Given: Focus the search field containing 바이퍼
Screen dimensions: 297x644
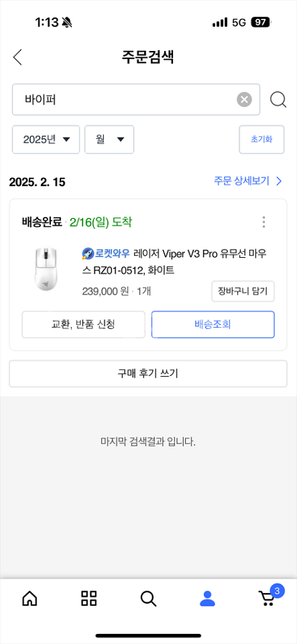Looking at the screenshot, I should pyautogui.click(x=136, y=99).
